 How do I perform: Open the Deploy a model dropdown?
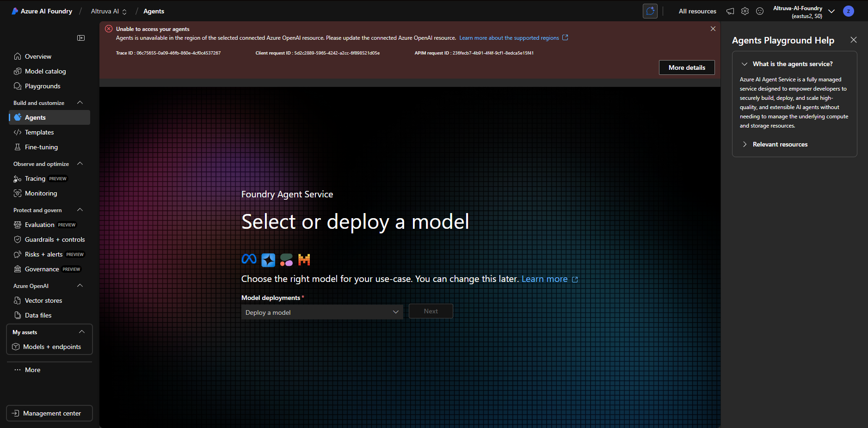pyautogui.click(x=322, y=312)
